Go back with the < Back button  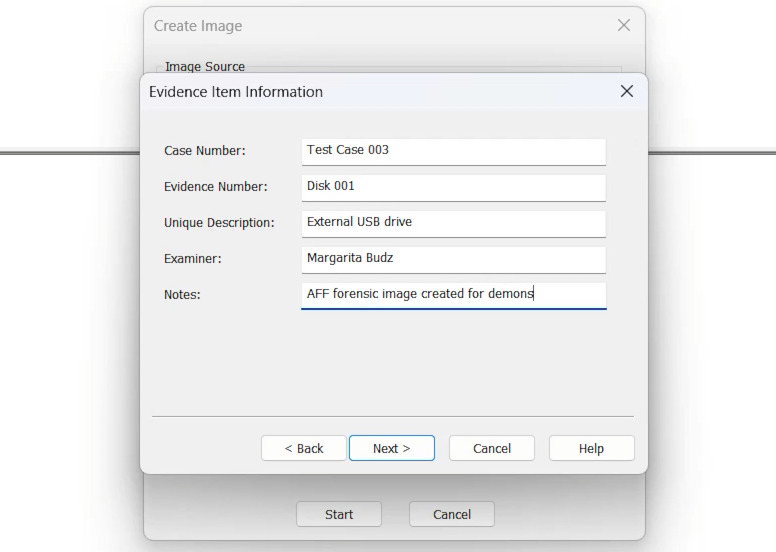point(304,449)
